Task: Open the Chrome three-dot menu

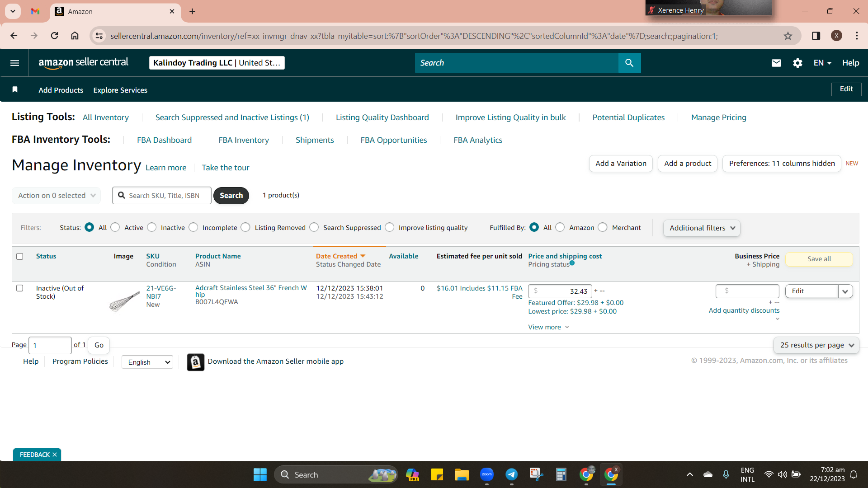Action: pyautogui.click(x=857, y=36)
